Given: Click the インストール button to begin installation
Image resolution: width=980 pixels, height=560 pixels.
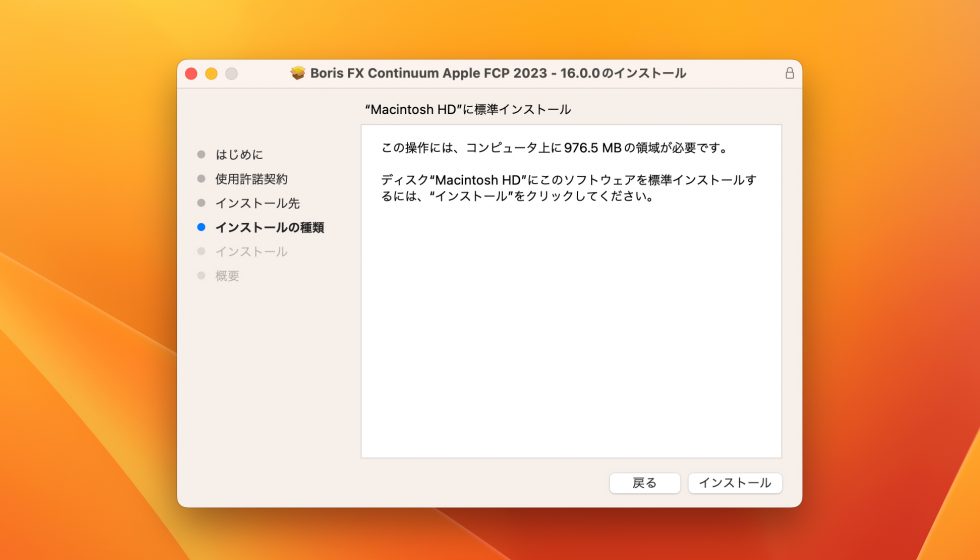Looking at the screenshot, I should coord(735,483).
